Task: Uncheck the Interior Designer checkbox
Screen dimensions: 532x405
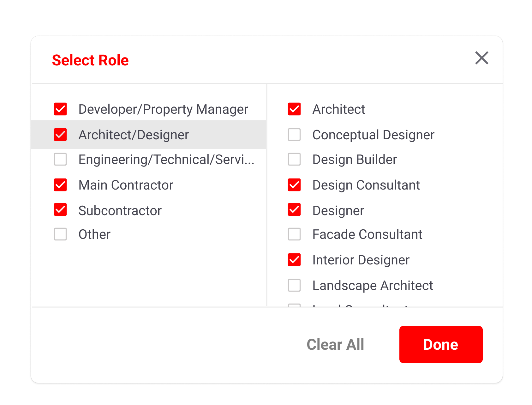Action: (294, 260)
